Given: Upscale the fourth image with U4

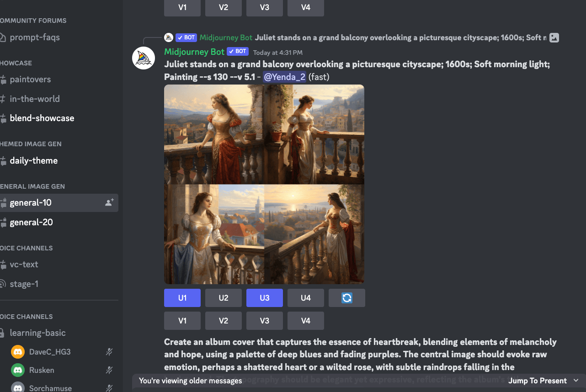Looking at the screenshot, I should (306, 298).
